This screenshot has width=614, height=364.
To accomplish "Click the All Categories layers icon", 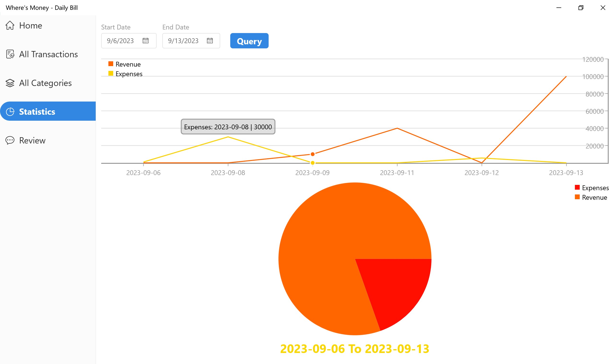I will pyautogui.click(x=10, y=83).
